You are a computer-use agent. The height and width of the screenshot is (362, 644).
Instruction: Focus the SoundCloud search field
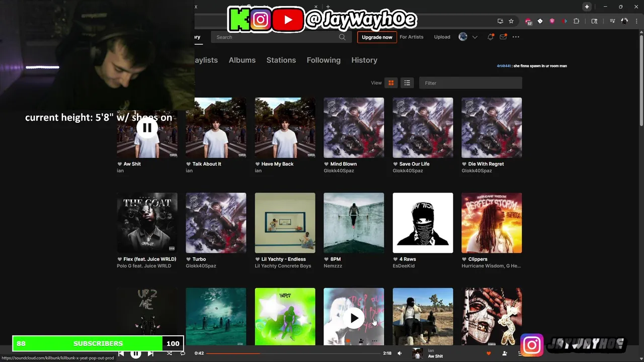point(280,37)
